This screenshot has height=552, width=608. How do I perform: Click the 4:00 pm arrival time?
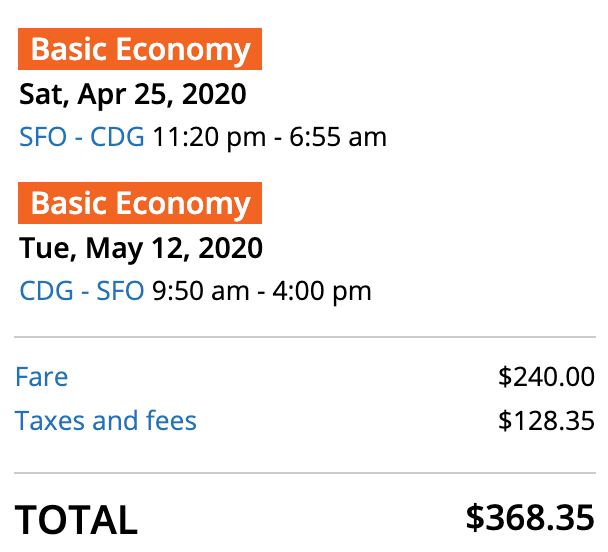[326, 291]
